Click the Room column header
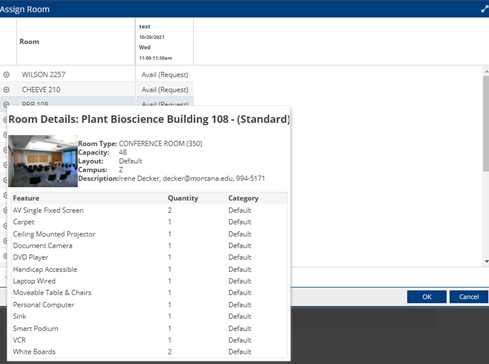 pos(76,42)
